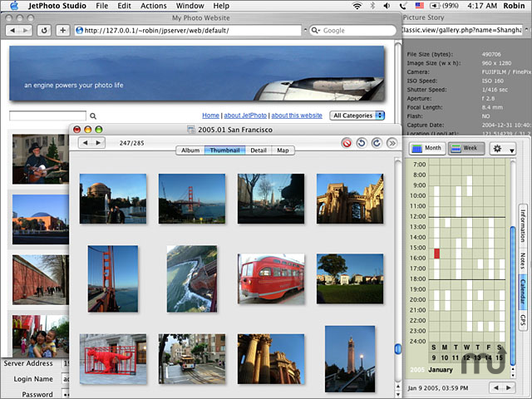Open the Information side tab
The height and width of the screenshot is (399, 532).
[523, 225]
